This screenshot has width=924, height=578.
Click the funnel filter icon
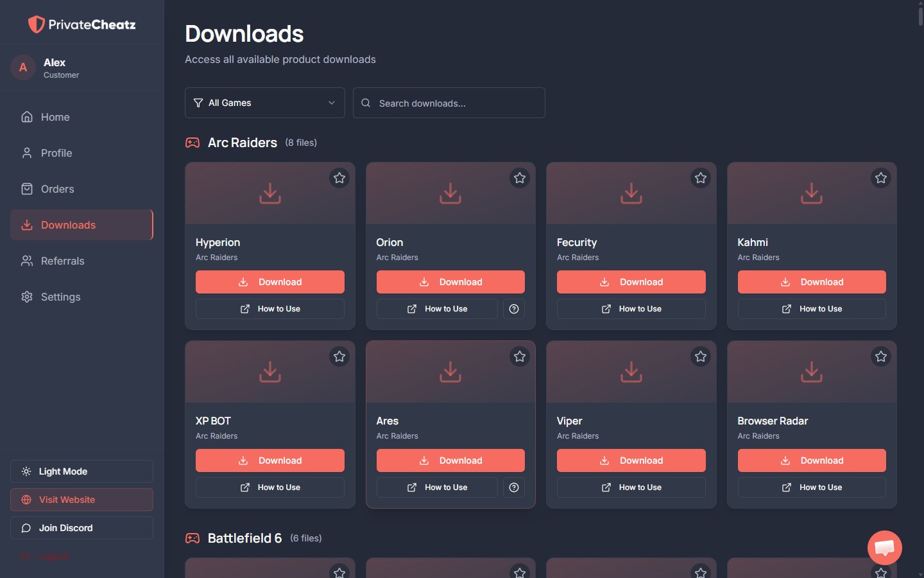[198, 103]
